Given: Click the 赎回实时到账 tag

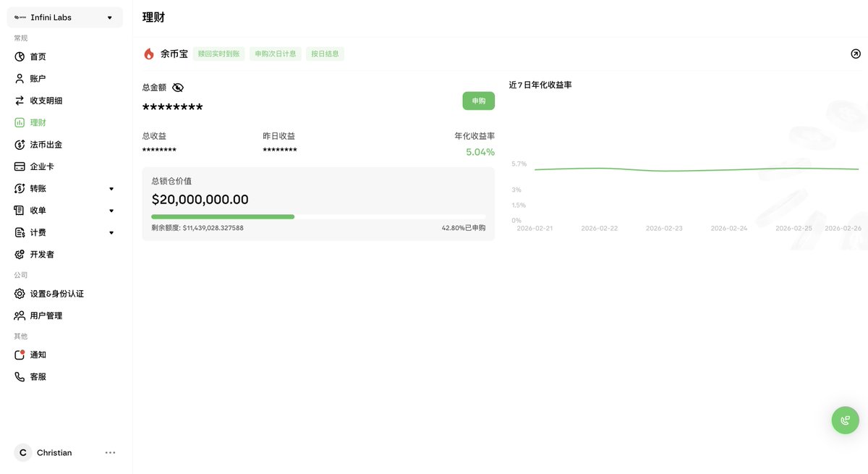Looking at the screenshot, I should (x=218, y=54).
